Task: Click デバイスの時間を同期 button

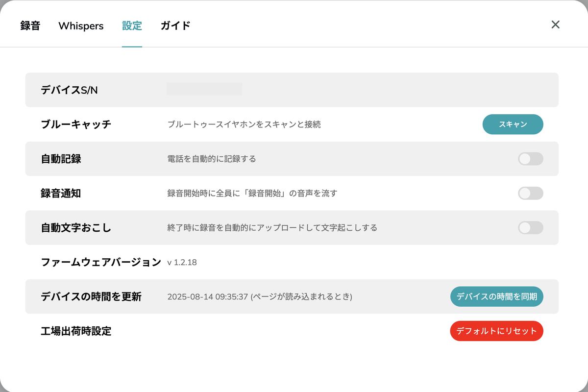Action: 497,296
